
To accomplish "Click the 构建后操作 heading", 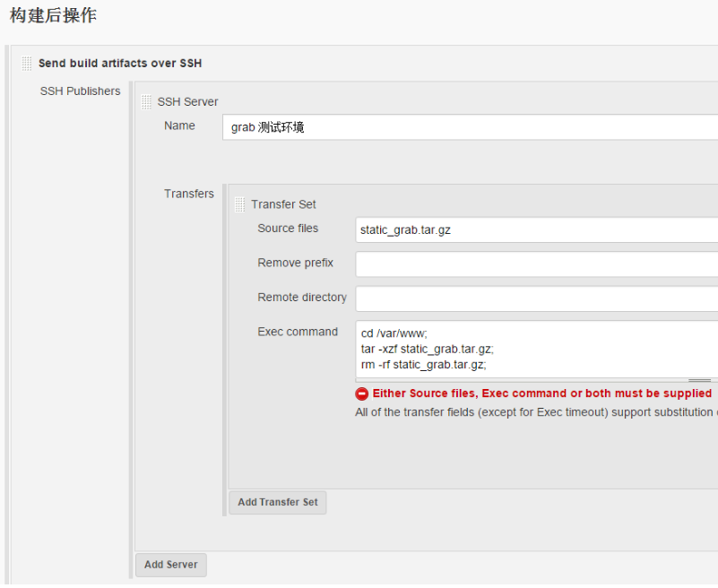I will pos(53,15).
